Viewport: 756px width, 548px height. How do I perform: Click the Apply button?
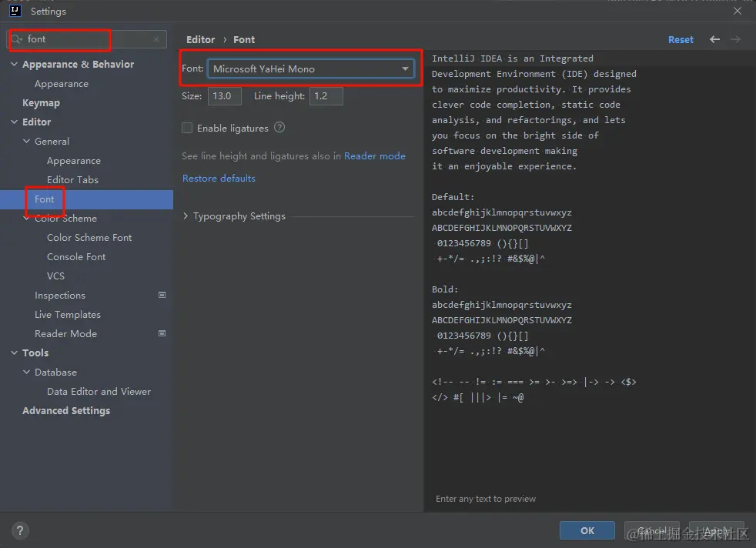click(716, 530)
